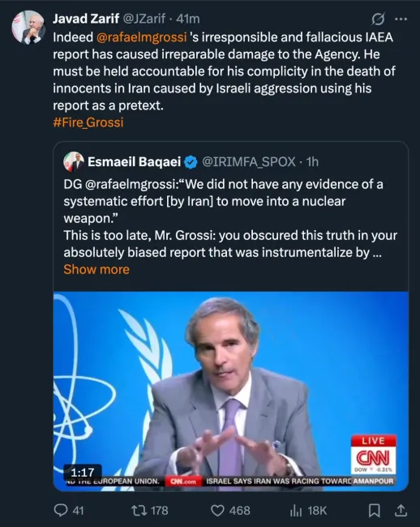
Task: Click the Grok explain icon on the tweet
Action: point(378,19)
